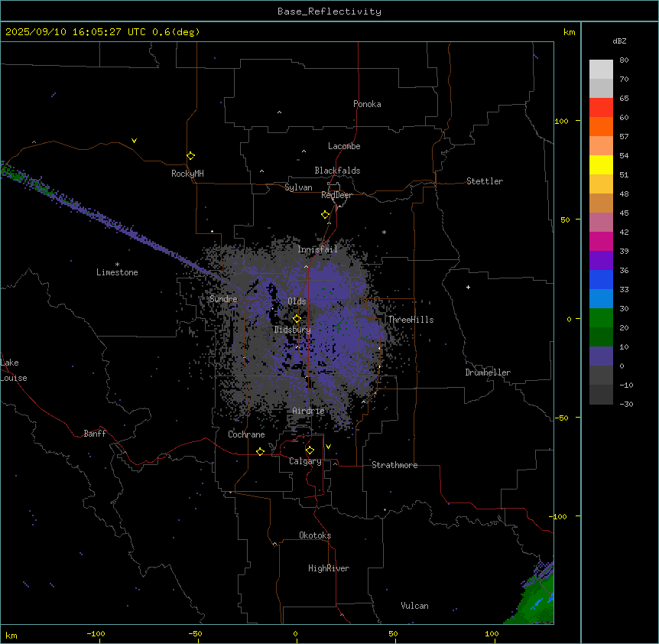Click the -100 tick on the bottom axis
The height and width of the screenshot is (644, 659).
(96, 633)
